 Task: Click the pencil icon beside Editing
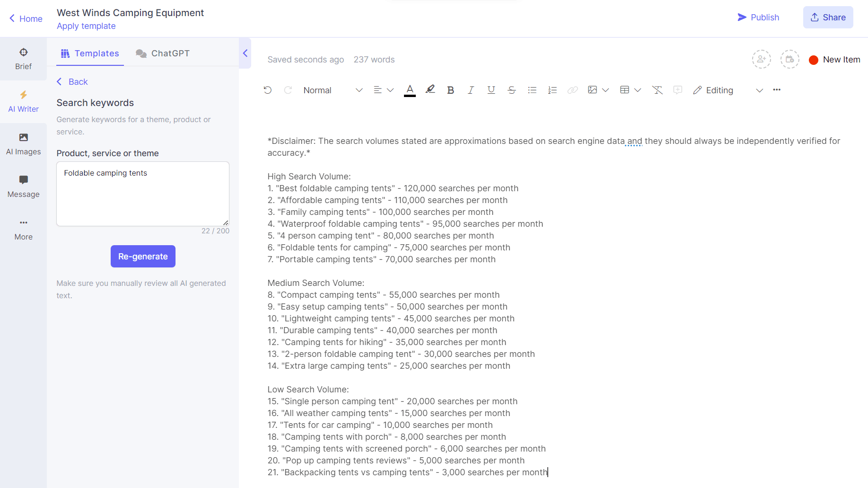tap(697, 90)
